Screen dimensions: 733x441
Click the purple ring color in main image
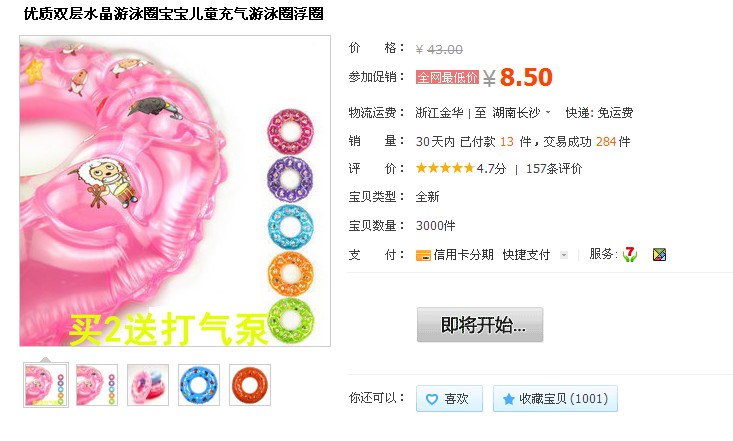point(290,179)
